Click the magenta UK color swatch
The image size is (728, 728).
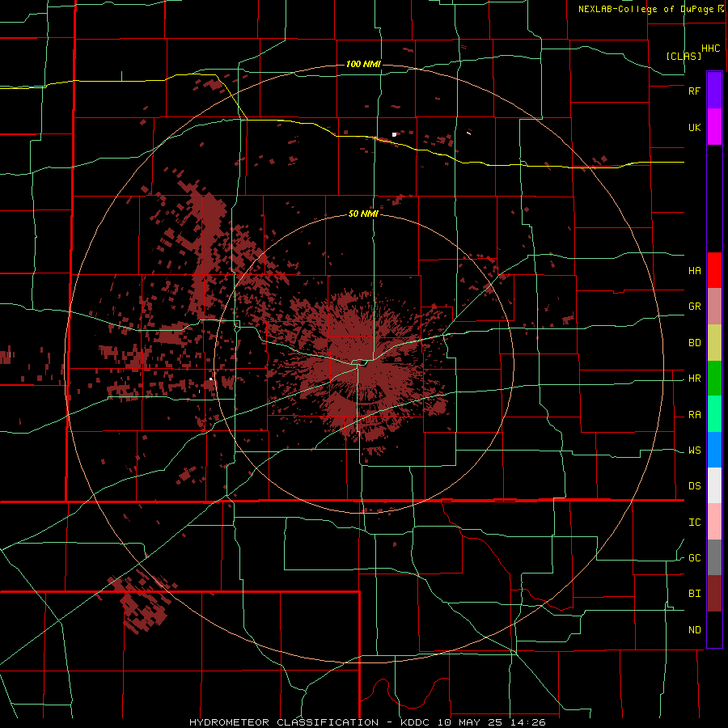pyautogui.click(x=714, y=127)
